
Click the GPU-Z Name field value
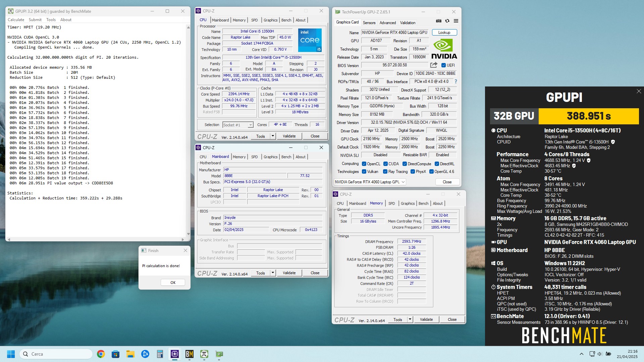point(394,33)
